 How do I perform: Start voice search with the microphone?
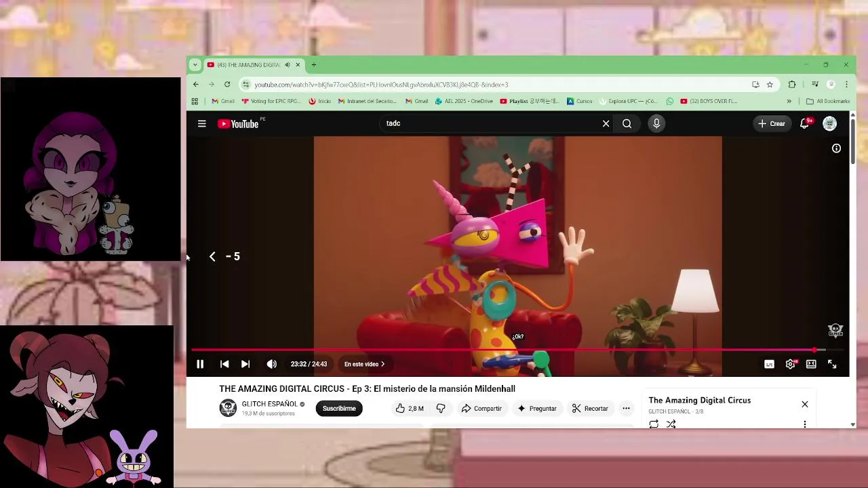point(656,123)
